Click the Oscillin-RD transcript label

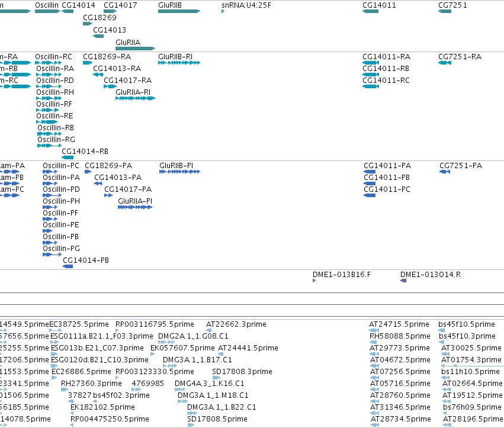coord(55,81)
